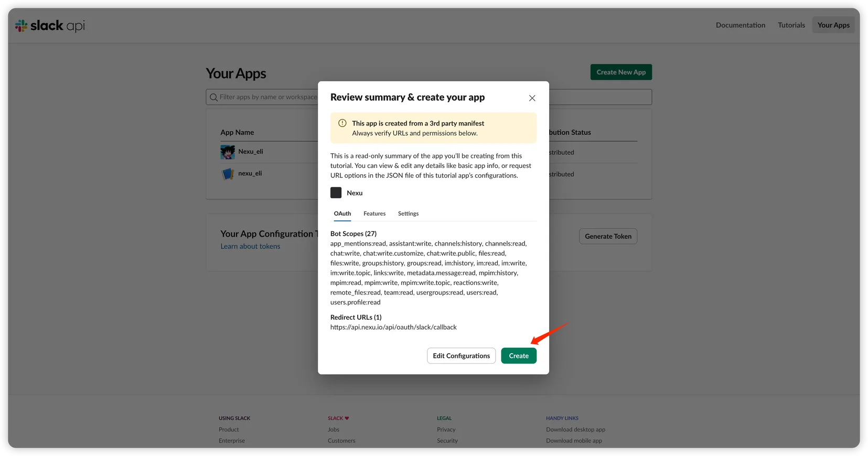868x456 pixels.
Task: Click Generate Token button
Action: (x=608, y=237)
